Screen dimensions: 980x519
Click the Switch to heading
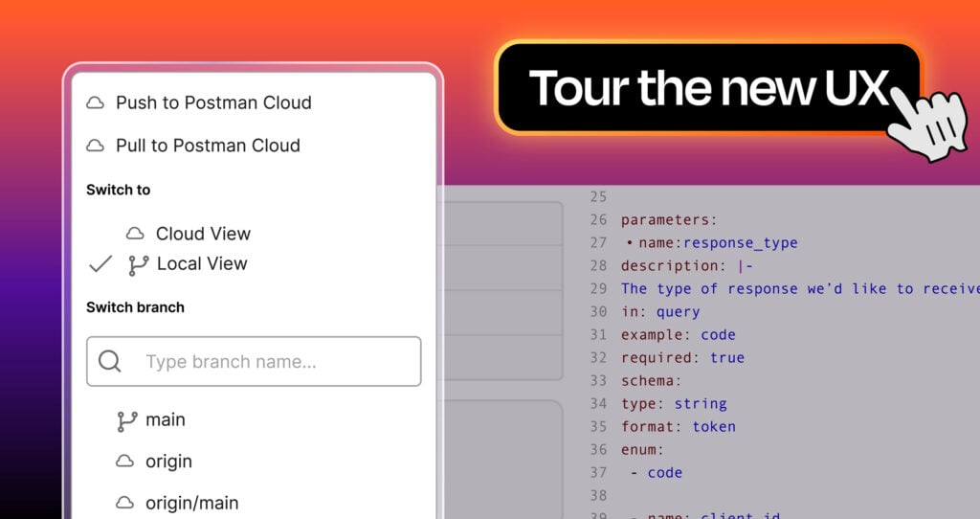(118, 190)
